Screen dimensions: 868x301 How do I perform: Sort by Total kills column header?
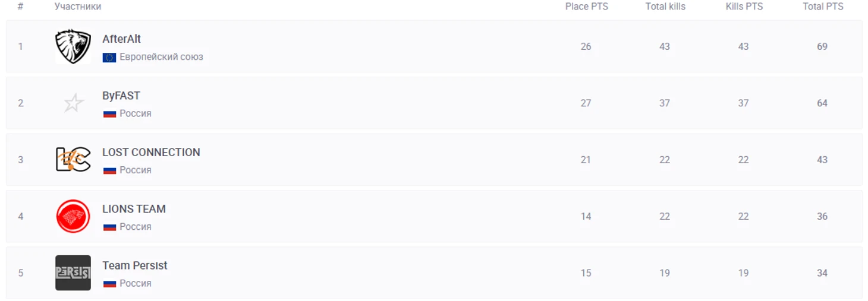665,7
